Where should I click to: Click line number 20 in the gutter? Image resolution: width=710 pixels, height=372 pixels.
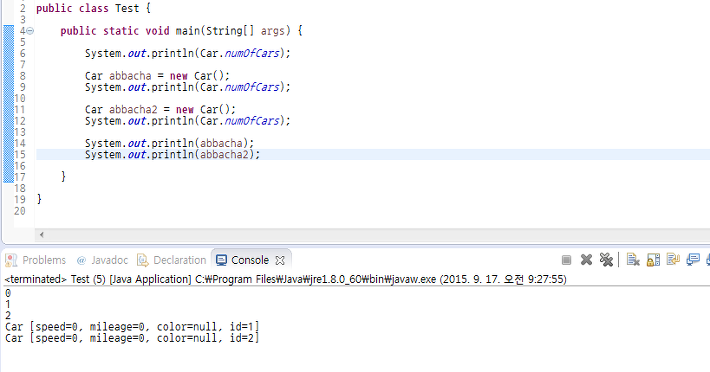pos(20,211)
